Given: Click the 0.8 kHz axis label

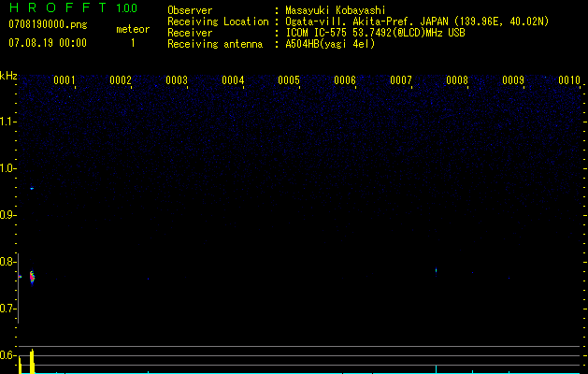Looking at the screenshot, I should 7,262.
